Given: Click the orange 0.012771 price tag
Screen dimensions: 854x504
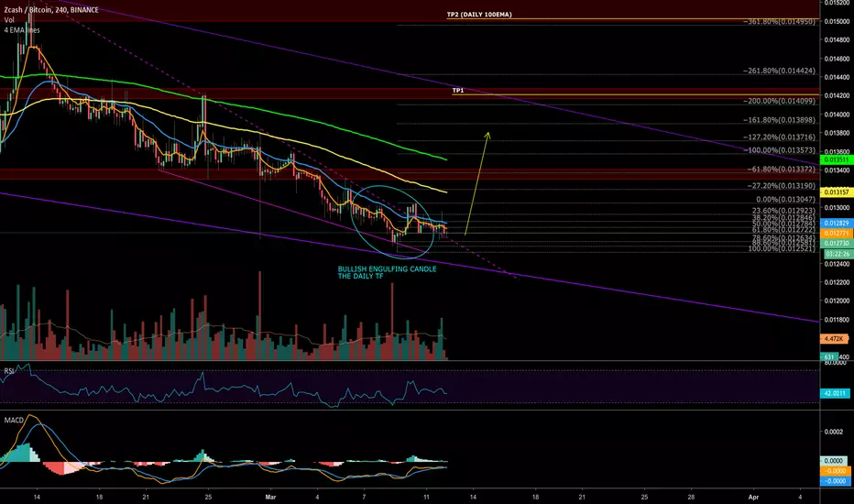Looking at the screenshot, I should point(836,233).
